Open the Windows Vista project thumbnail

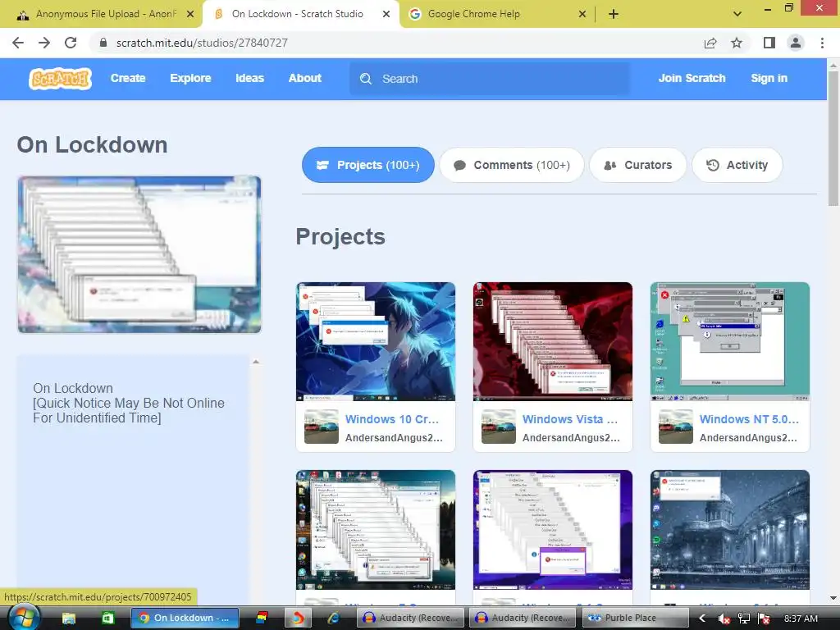point(553,342)
